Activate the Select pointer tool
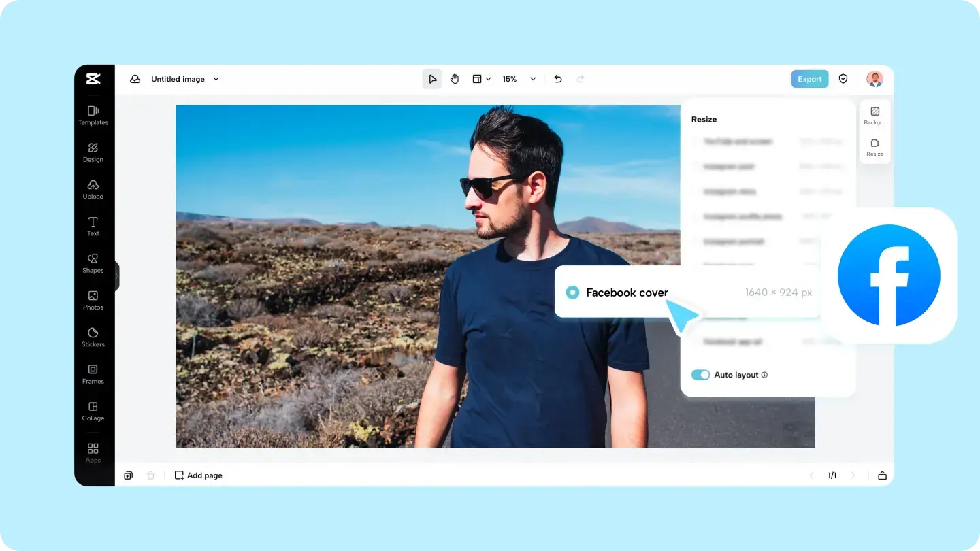This screenshot has width=980, height=551. [432, 79]
